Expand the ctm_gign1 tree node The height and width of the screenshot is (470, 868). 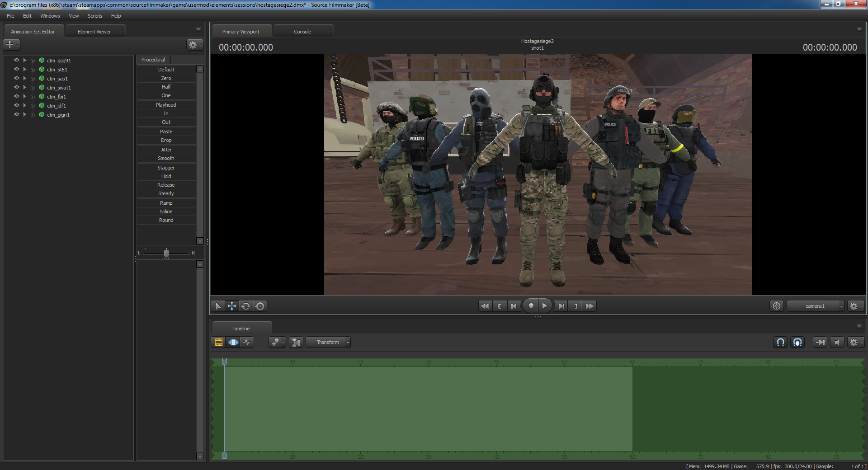coord(33,115)
